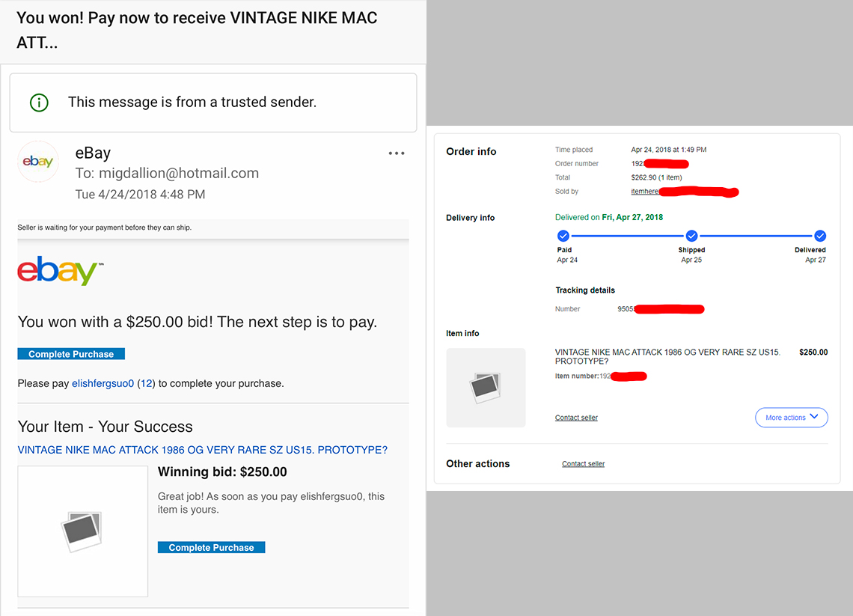Image resolution: width=853 pixels, height=616 pixels.
Task: Click the trusted sender info icon
Action: tap(39, 103)
